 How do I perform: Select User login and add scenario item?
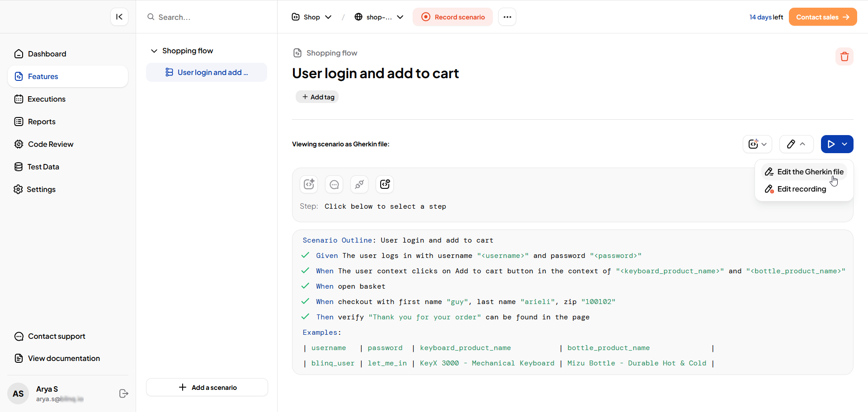(207, 72)
